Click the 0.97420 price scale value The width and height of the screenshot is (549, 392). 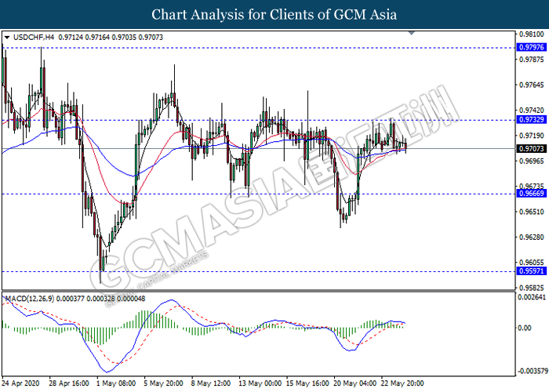[532, 111]
